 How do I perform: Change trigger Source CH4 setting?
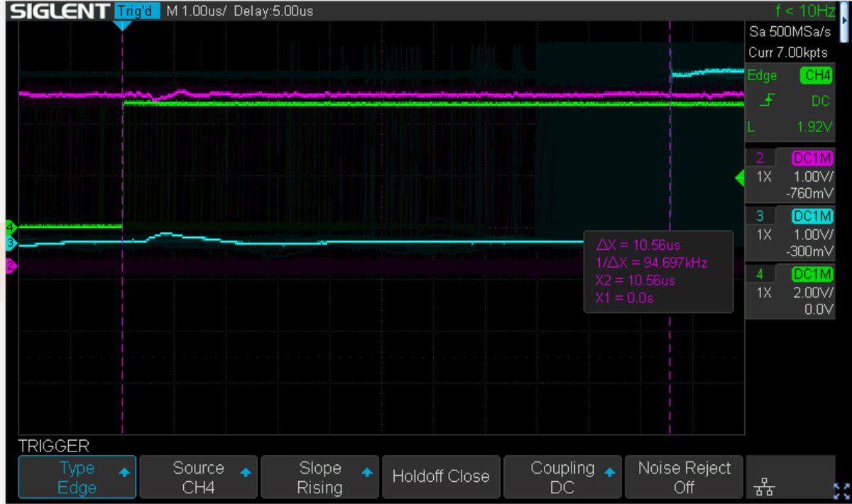pos(198,478)
